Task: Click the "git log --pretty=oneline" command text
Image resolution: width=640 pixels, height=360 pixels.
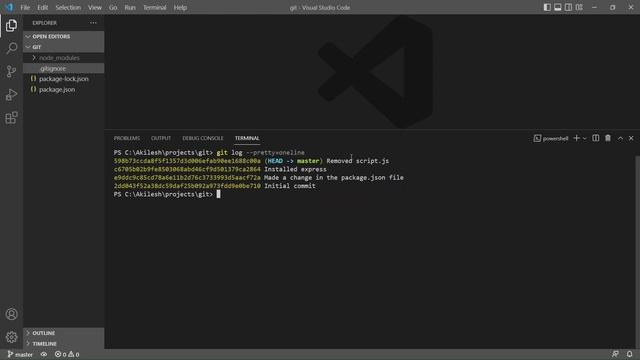Action: [260, 153]
